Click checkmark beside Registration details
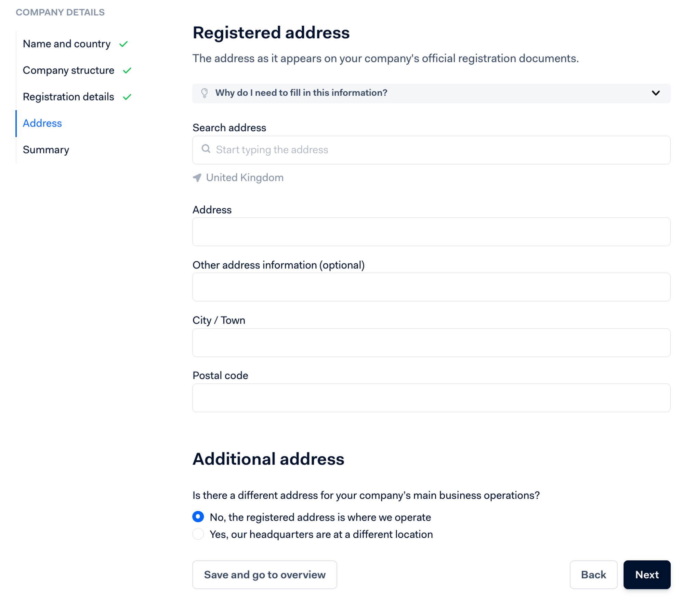The height and width of the screenshot is (616, 684). pos(127,97)
